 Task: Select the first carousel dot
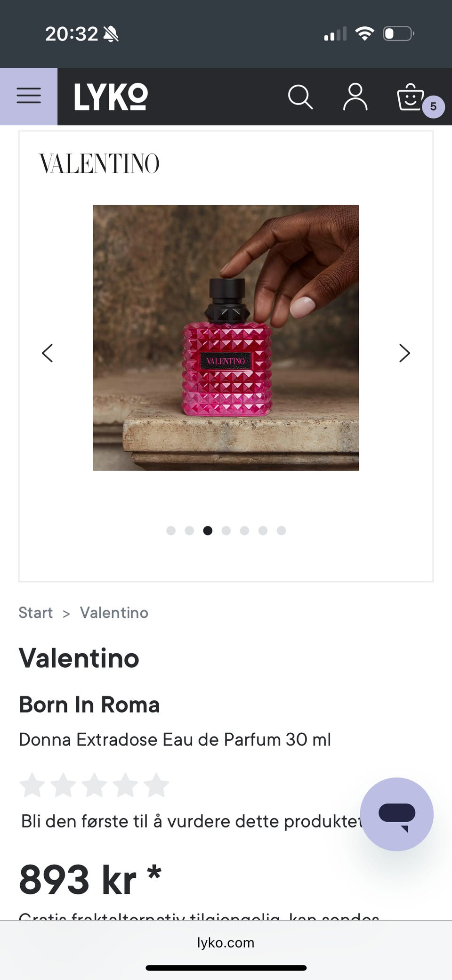pos(171,531)
